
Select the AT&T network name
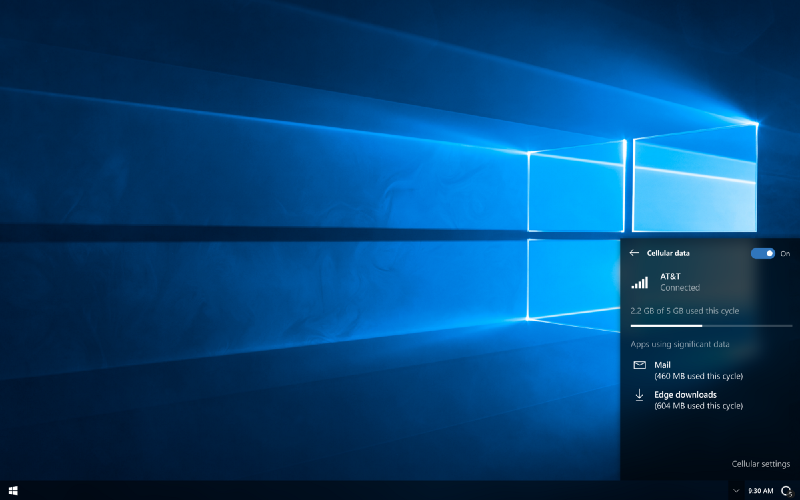coord(670,276)
